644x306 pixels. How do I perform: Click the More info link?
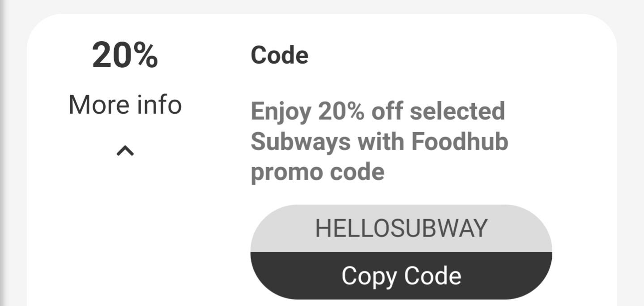125,105
